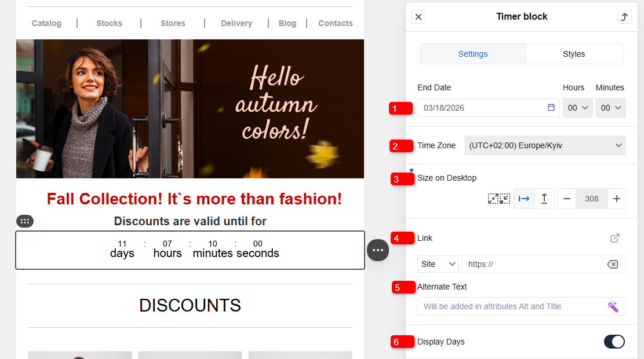
Task: Select the Hello autumn colors banner image
Action: tap(190, 109)
